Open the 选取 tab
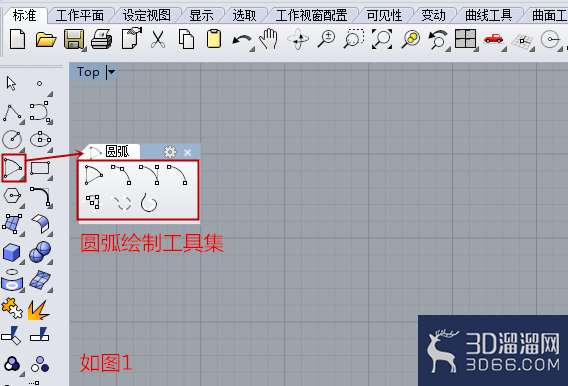568x386 pixels. click(x=244, y=16)
